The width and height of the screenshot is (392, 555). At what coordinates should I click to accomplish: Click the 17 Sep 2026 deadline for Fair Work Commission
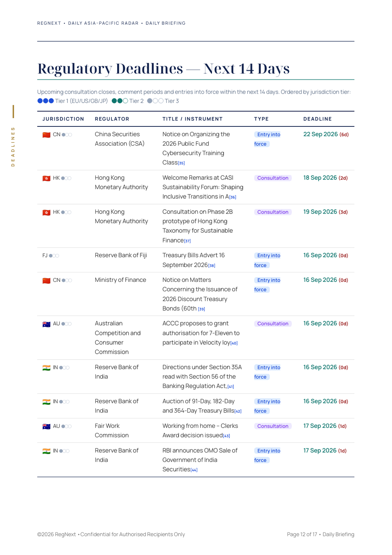click(325, 426)
